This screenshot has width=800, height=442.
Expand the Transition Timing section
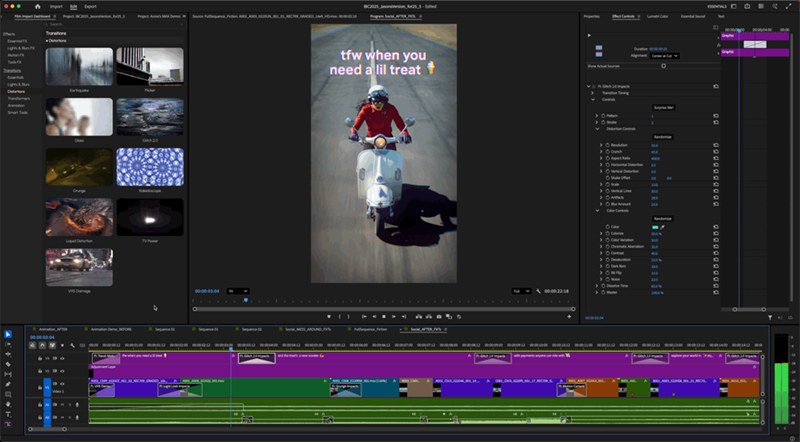click(593, 93)
